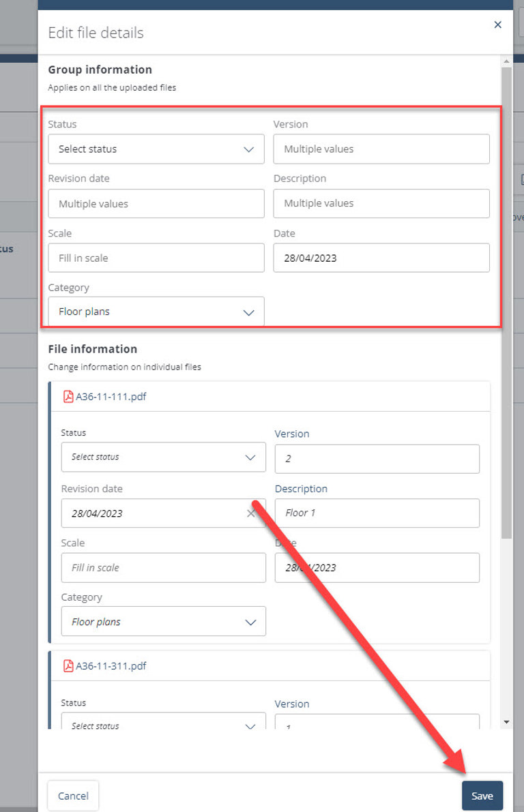This screenshot has width=524, height=812.
Task: Click the group Description field
Action: click(381, 203)
